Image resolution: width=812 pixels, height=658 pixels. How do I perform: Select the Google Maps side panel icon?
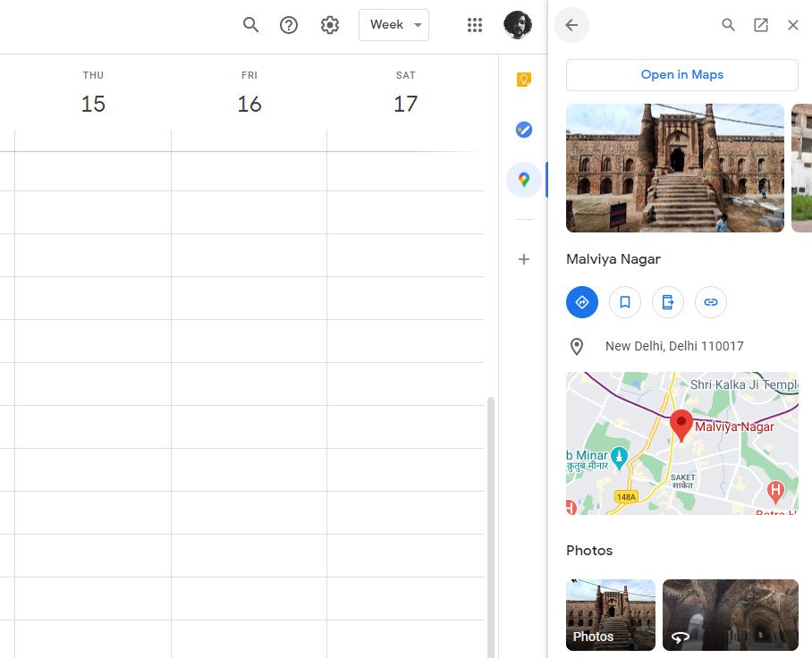click(x=523, y=180)
